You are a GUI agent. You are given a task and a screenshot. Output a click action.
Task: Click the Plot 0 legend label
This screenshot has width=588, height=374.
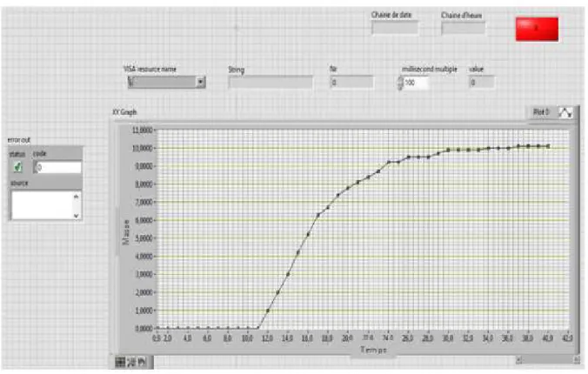541,112
